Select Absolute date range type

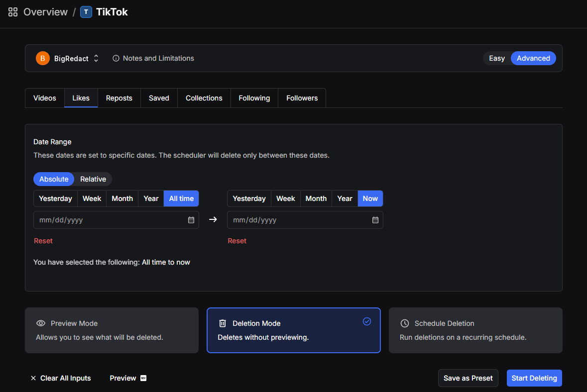[54, 179]
